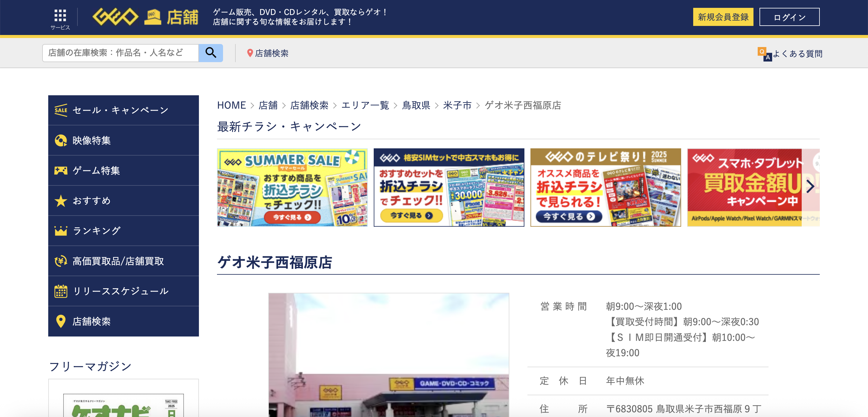
Task: Click the SALE tag icon in the sidebar
Action: coord(61,110)
